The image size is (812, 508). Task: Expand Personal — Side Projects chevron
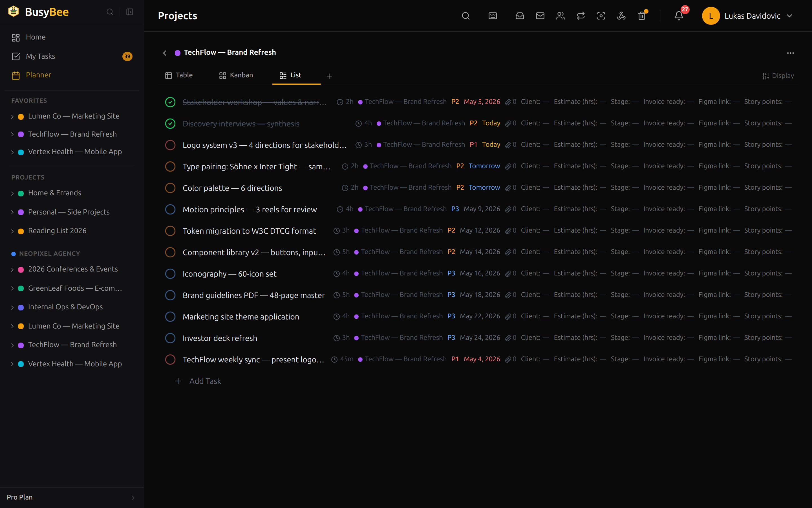(x=12, y=212)
